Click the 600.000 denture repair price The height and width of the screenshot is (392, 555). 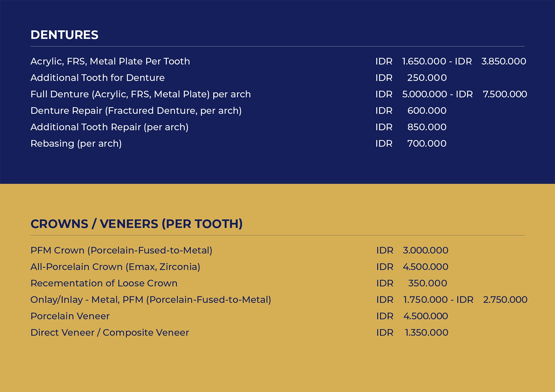click(427, 111)
